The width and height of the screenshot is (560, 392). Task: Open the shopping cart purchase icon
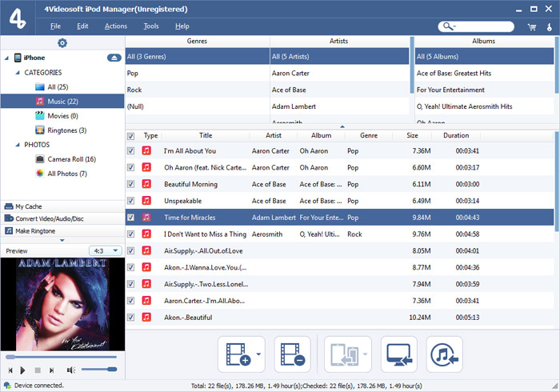pyautogui.click(x=532, y=27)
